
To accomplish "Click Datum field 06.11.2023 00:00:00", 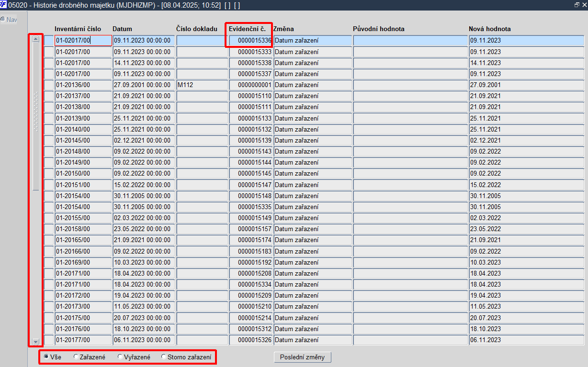I will click(144, 340).
